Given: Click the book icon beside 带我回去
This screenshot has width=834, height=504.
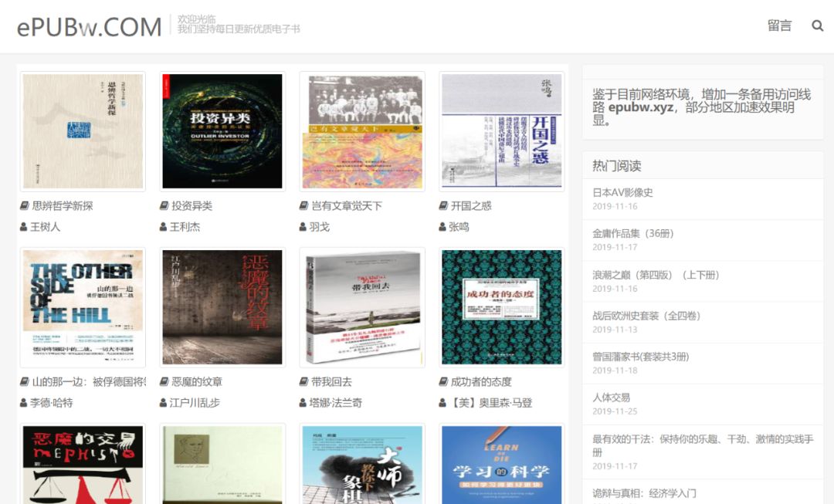Looking at the screenshot, I should [x=303, y=382].
